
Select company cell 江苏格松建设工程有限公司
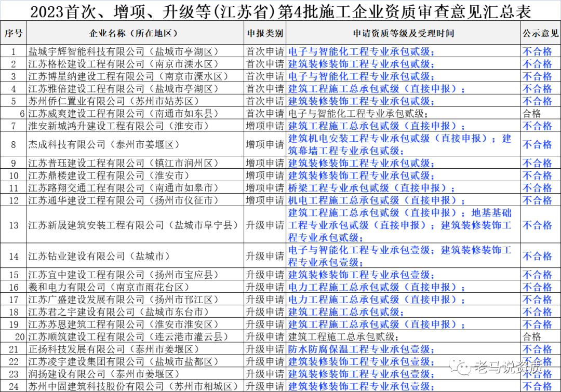[x=135, y=64]
